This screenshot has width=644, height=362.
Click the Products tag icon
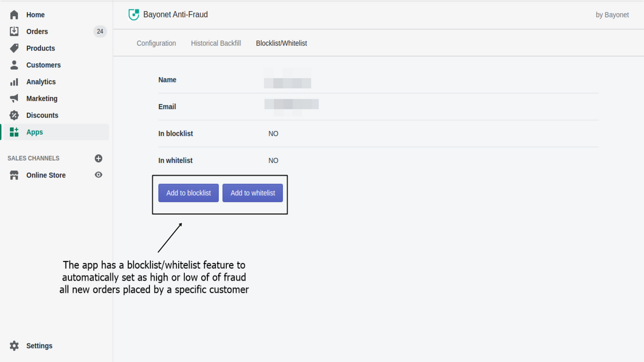point(14,48)
